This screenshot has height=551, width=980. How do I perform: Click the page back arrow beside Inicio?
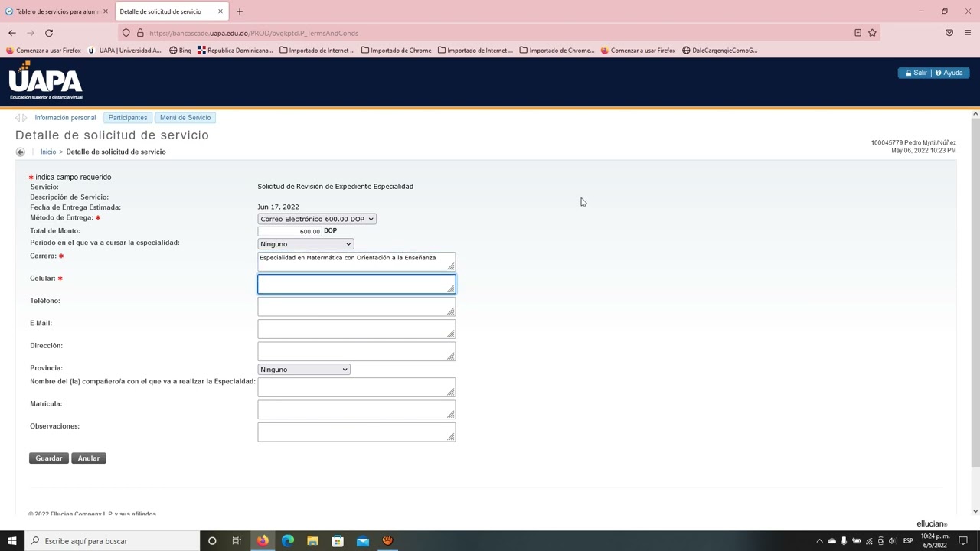21,152
